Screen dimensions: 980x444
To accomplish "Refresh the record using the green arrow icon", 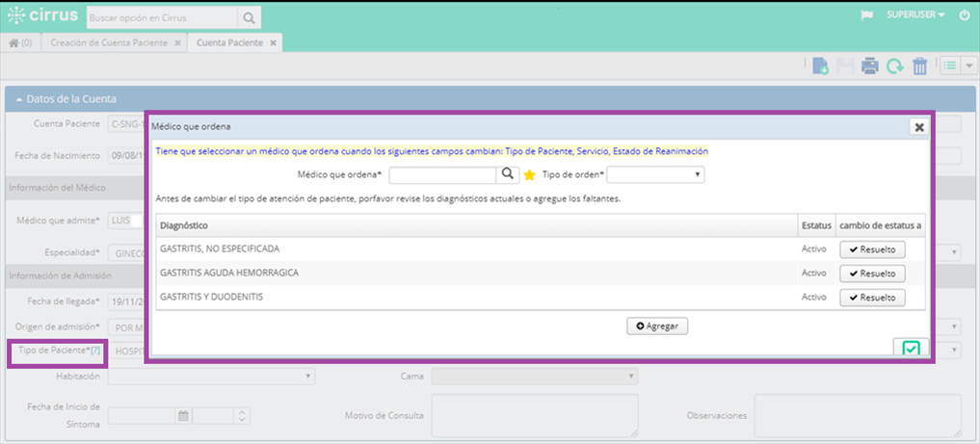I will [895, 65].
